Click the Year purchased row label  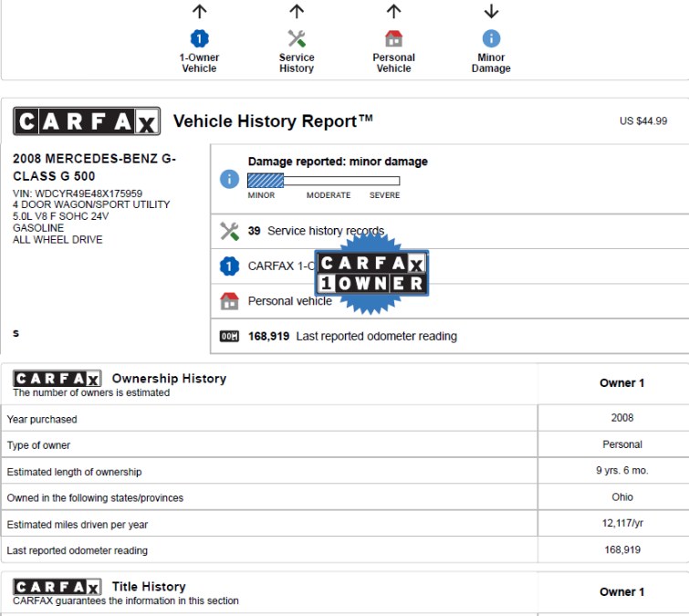[42, 420]
